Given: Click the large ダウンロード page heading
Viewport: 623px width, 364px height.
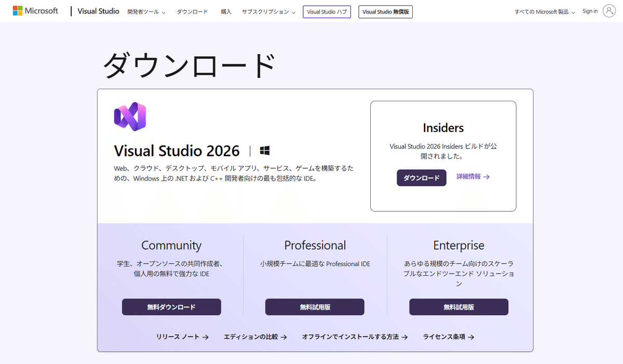Looking at the screenshot, I should [188, 66].
